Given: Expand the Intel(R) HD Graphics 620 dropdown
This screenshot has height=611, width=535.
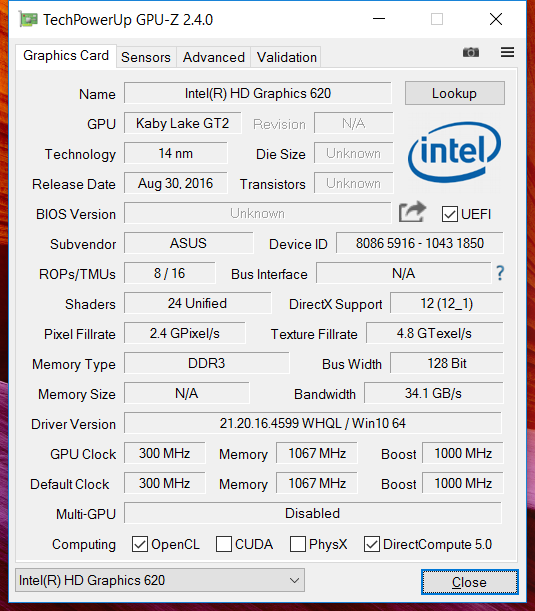Looking at the screenshot, I should 160,580.
